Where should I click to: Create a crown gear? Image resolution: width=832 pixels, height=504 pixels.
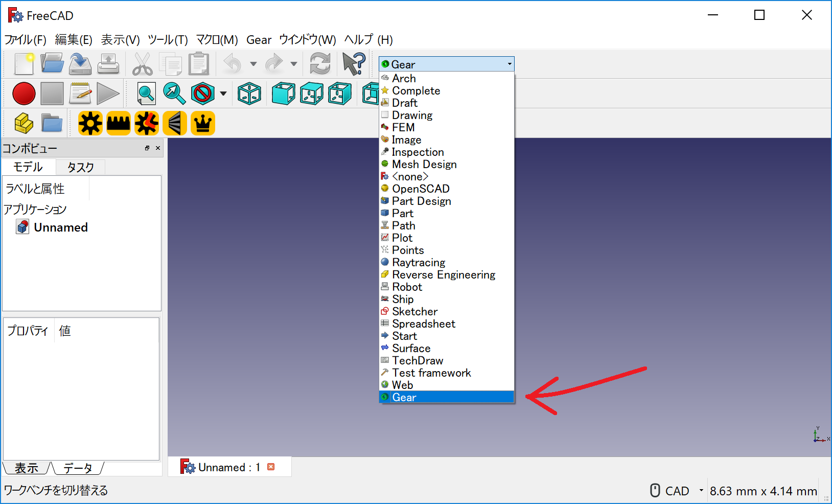(203, 123)
